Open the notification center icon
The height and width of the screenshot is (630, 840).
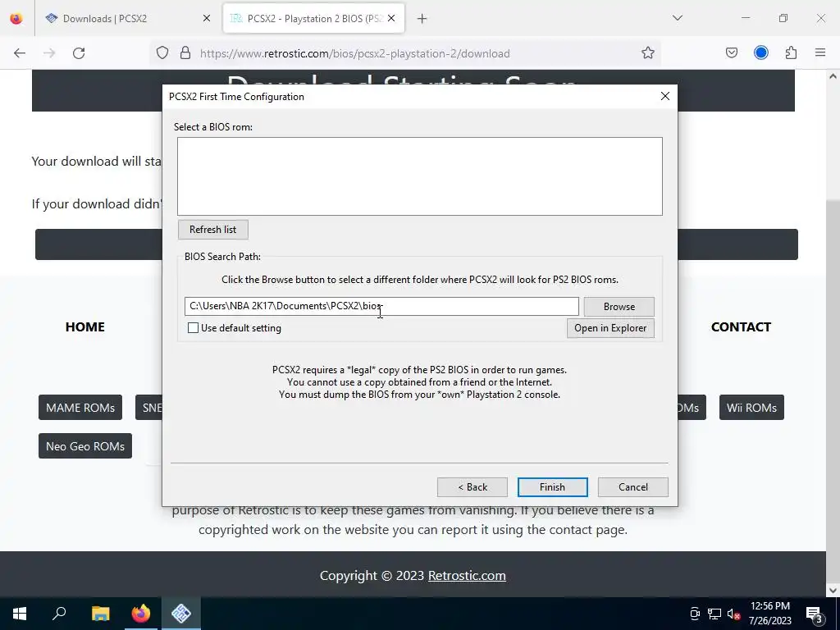coord(814,614)
